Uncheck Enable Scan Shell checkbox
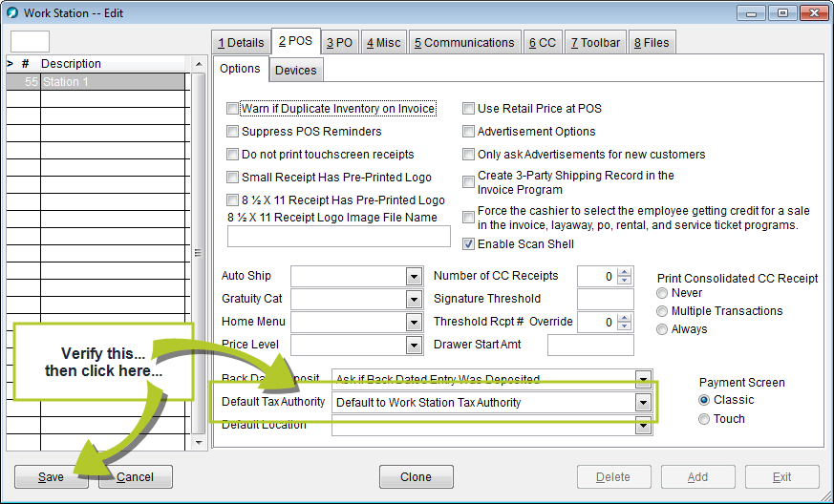Viewport: 834px width, 504px height. click(469, 244)
